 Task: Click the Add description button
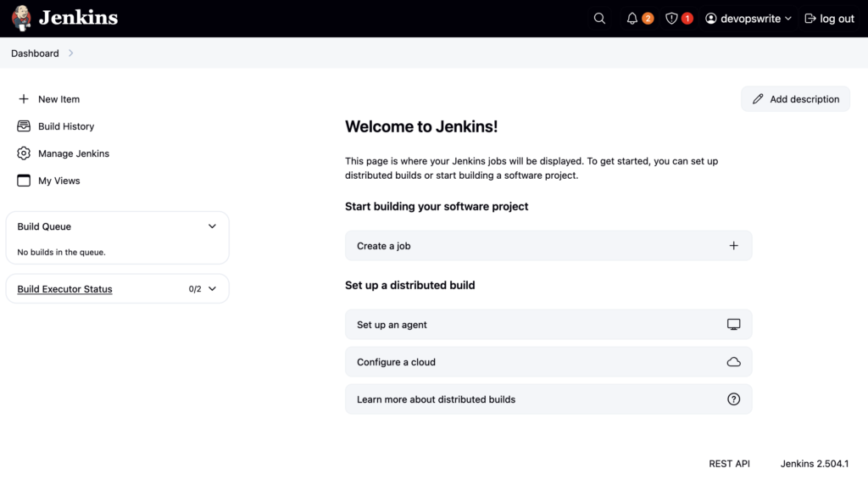coord(795,99)
